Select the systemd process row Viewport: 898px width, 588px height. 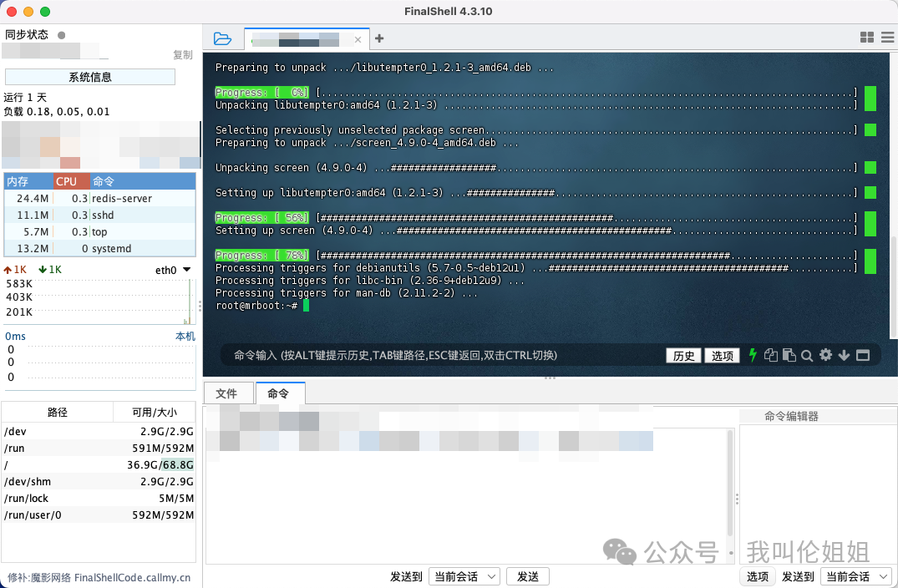(x=99, y=249)
